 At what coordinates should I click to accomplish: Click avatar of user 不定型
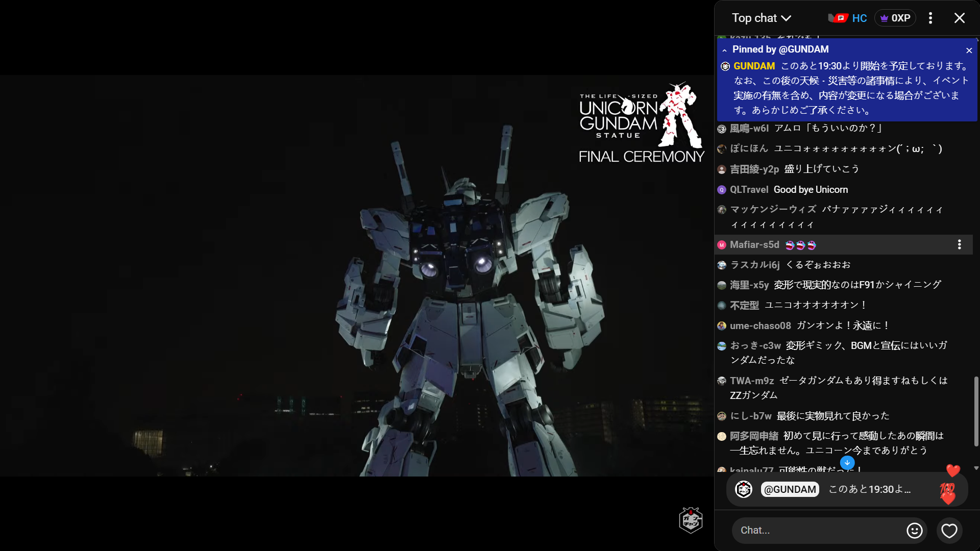pos(722,306)
